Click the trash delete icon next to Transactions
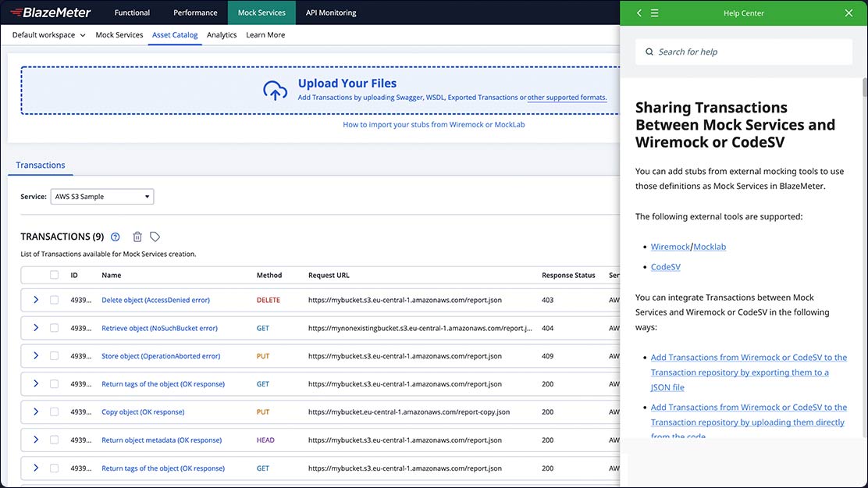The width and height of the screenshot is (868, 488). pyautogui.click(x=137, y=237)
